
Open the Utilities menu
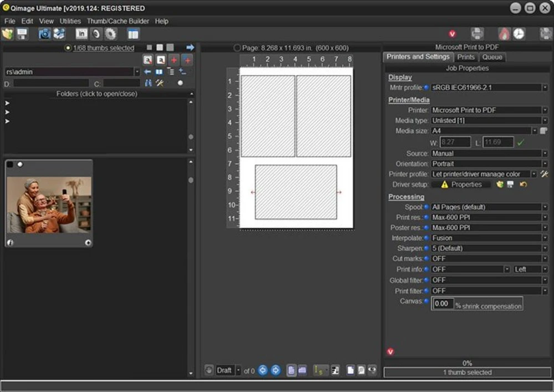(x=70, y=21)
